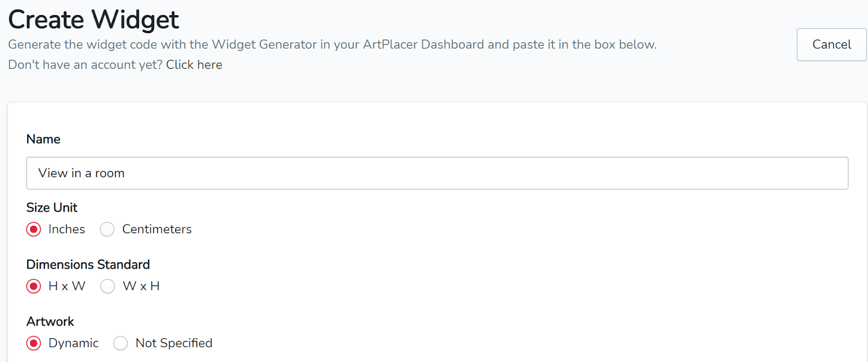Viewport: 868px width, 362px height.
Task: Click the 'Create Widget' page heading
Action: [x=93, y=20]
